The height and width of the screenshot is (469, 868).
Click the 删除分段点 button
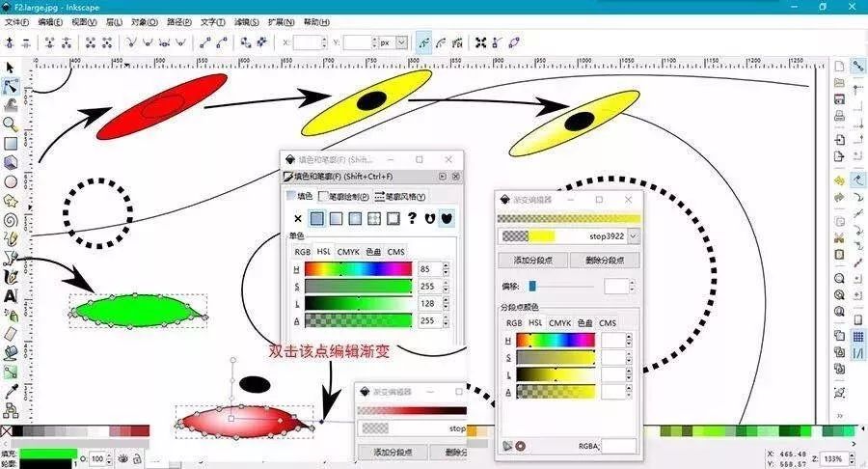coord(605,260)
